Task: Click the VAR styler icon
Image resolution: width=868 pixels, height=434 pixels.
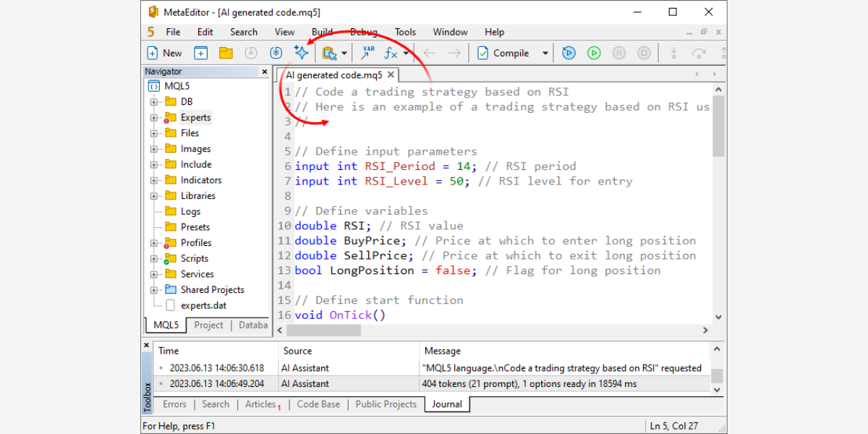Action: pos(368,53)
